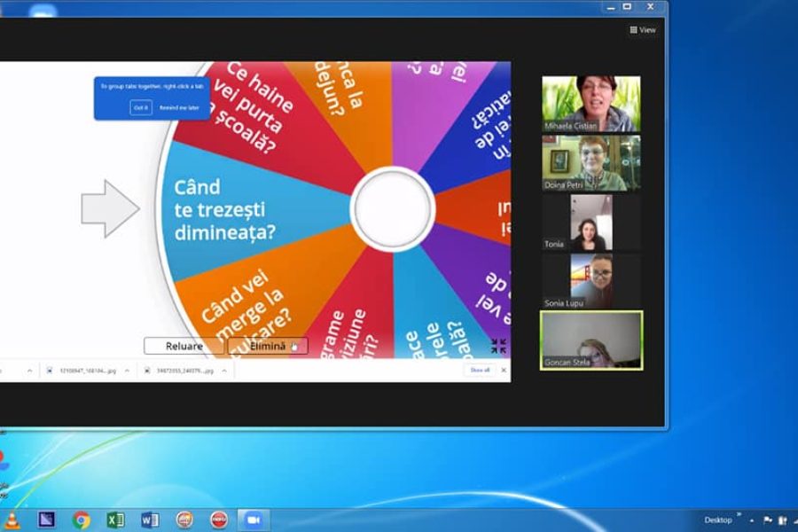Select Sonia Lupu's video thumbnail
The image size is (798, 532).
point(591,281)
